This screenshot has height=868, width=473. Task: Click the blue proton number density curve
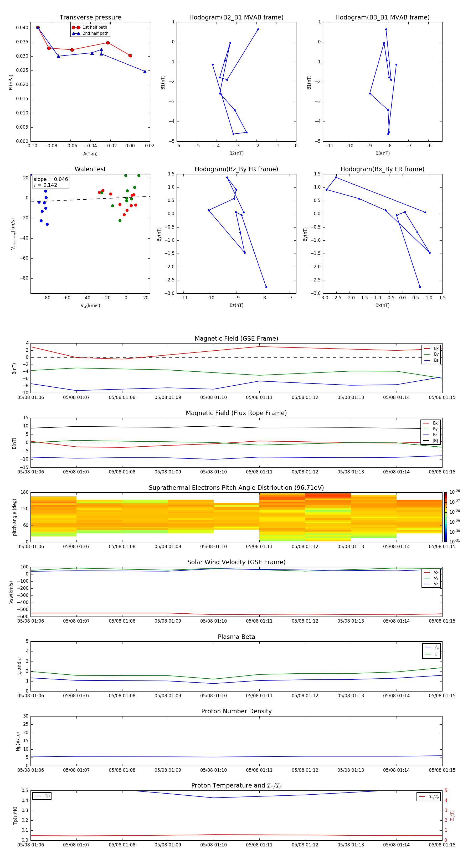click(x=236, y=757)
